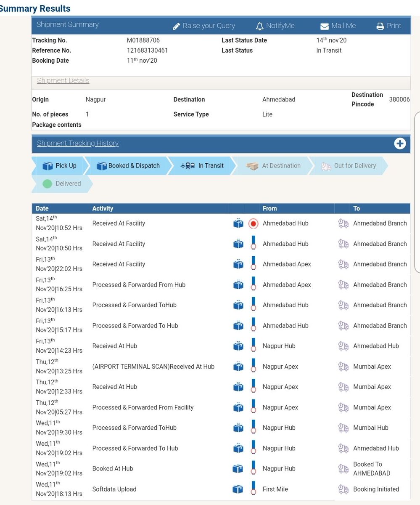Click the package icon in the 14:23 Hrs row
This screenshot has height=505, width=420.
pyautogui.click(x=238, y=346)
